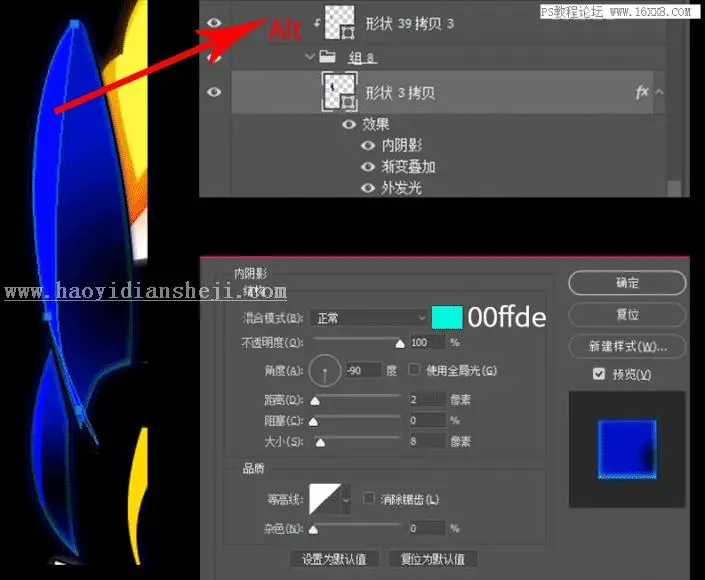This screenshot has height=580, width=705.
Task: Hide the 渐变叠加 effect
Action: pos(368,167)
